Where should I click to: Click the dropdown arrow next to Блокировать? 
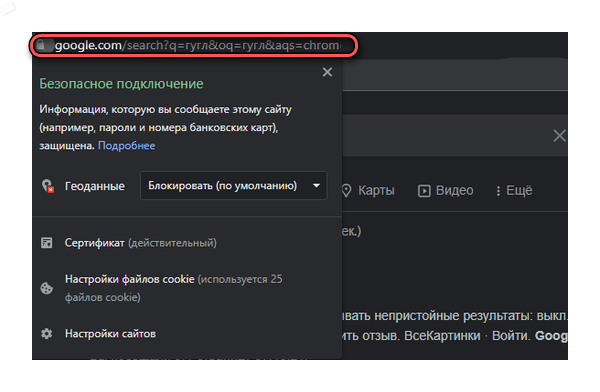[x=316, y=186]
